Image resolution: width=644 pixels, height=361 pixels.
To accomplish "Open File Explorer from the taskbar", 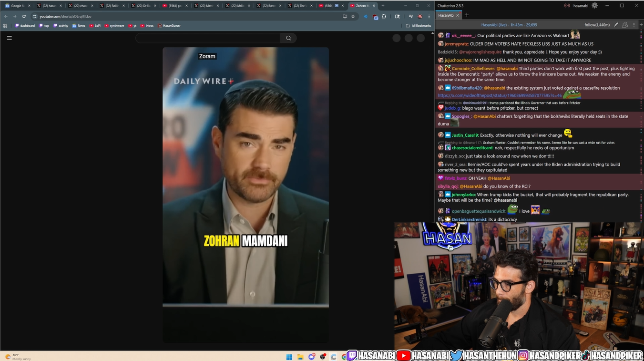I will [300, 357].
